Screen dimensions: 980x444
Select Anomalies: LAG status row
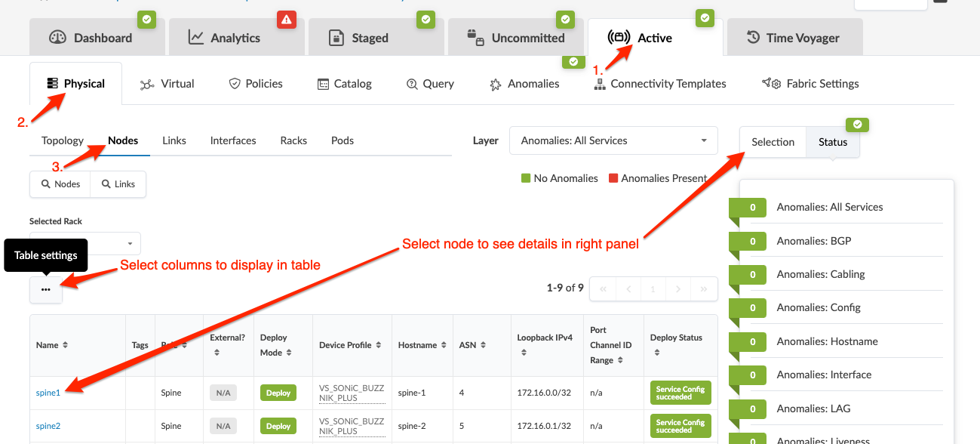tap(836, 409)
